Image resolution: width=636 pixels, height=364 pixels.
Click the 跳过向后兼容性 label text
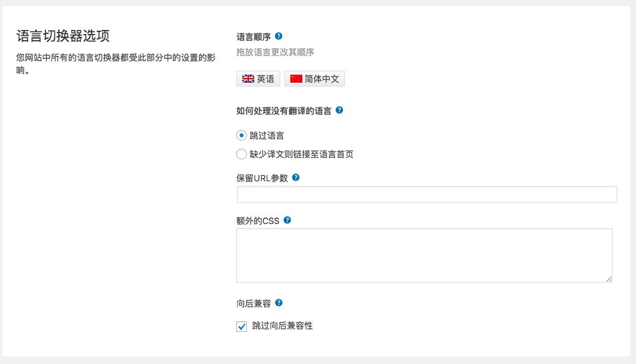point(282,326)
